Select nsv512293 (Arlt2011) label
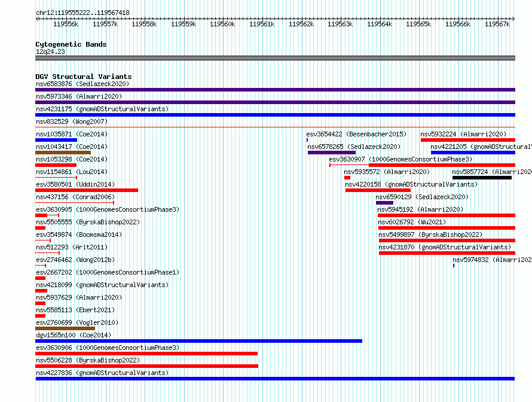 pyautogui.click(x=72, y=247)
